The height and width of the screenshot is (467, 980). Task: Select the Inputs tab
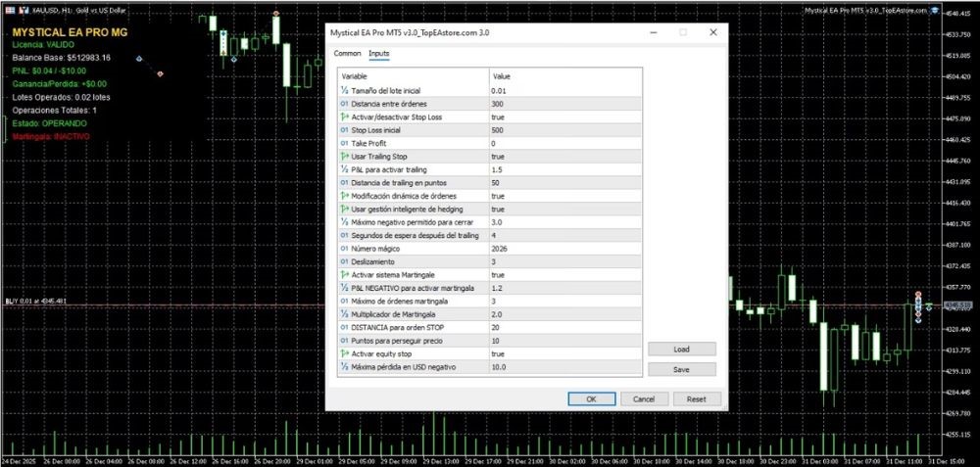click(378, 53)
